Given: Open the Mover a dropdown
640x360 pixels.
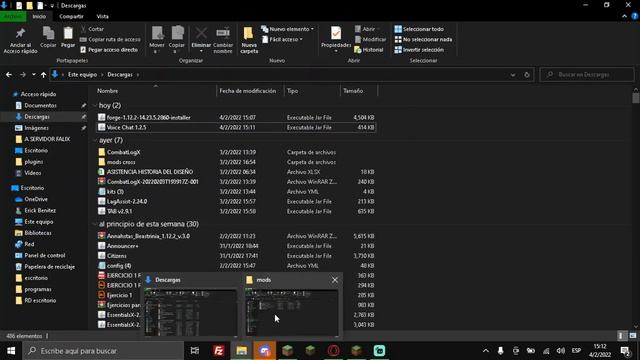Looking at the screenshot, I should [157, 40].
